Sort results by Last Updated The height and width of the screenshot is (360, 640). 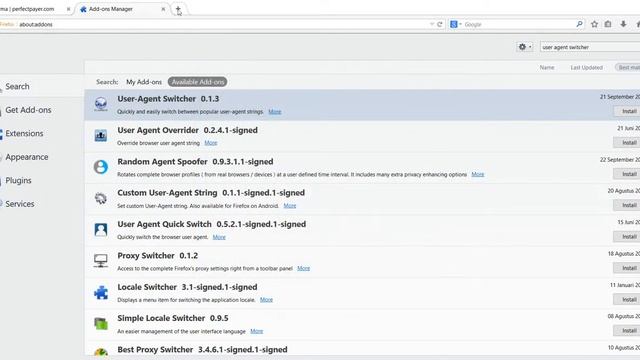point(587,67)
